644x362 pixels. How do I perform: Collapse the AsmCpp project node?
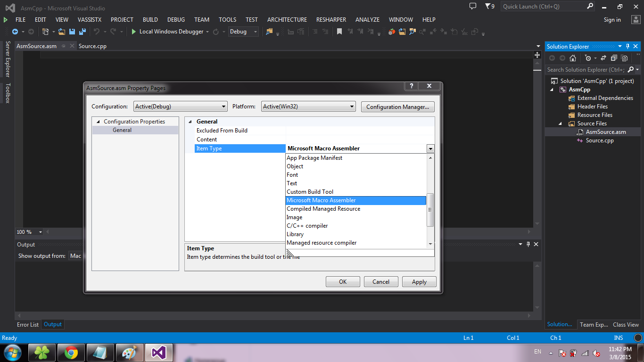pos(552,90)
